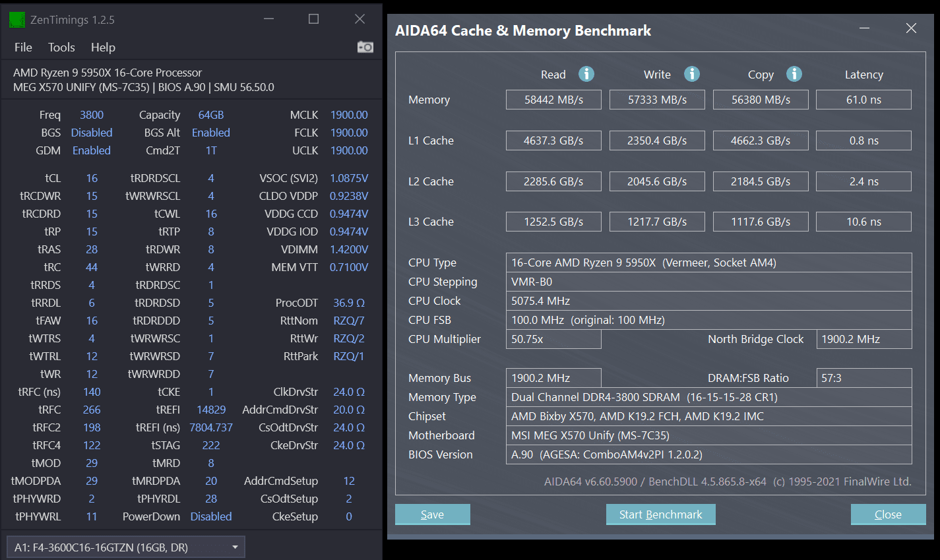Click the L1 Cache Write 2350.4 GB/s field
The height and width of the screenshot is (560, 940).
click(657, 140)
